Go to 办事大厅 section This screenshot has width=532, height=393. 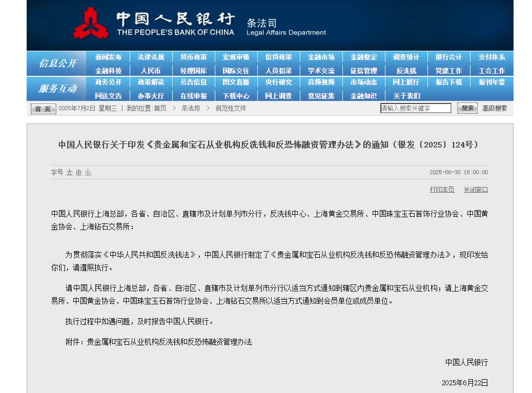pos(151,96)
